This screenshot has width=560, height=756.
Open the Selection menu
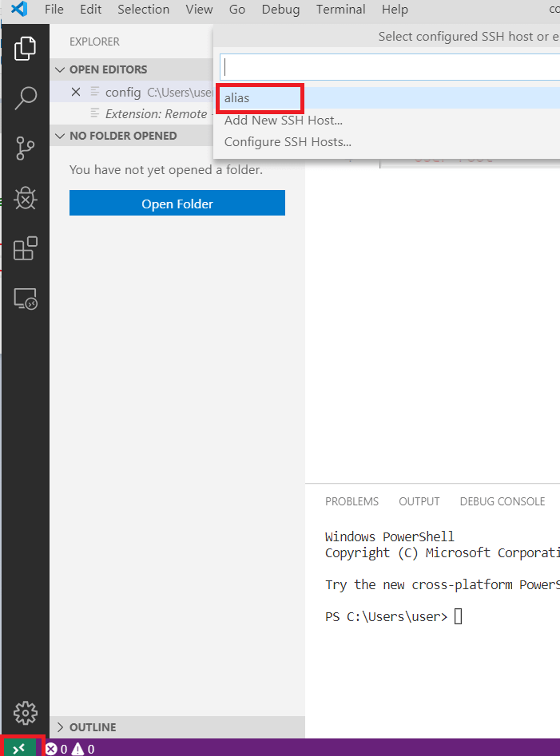coord(143,9)
